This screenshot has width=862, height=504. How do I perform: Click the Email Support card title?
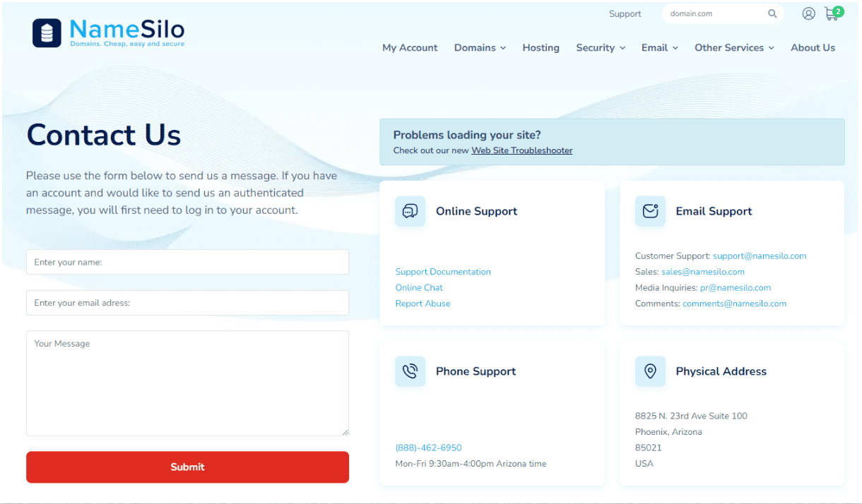(x=714, y=211)
